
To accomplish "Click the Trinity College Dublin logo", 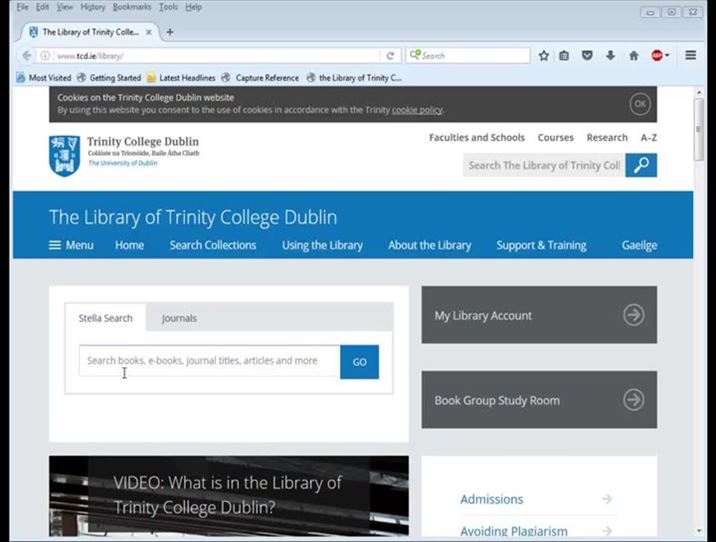I will click(x=124, y=155).
